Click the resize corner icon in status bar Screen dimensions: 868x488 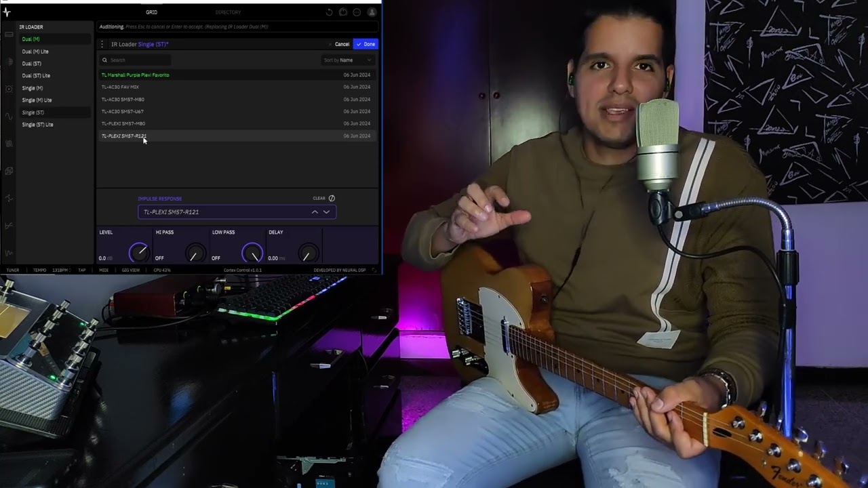click(x=373, y=270)
